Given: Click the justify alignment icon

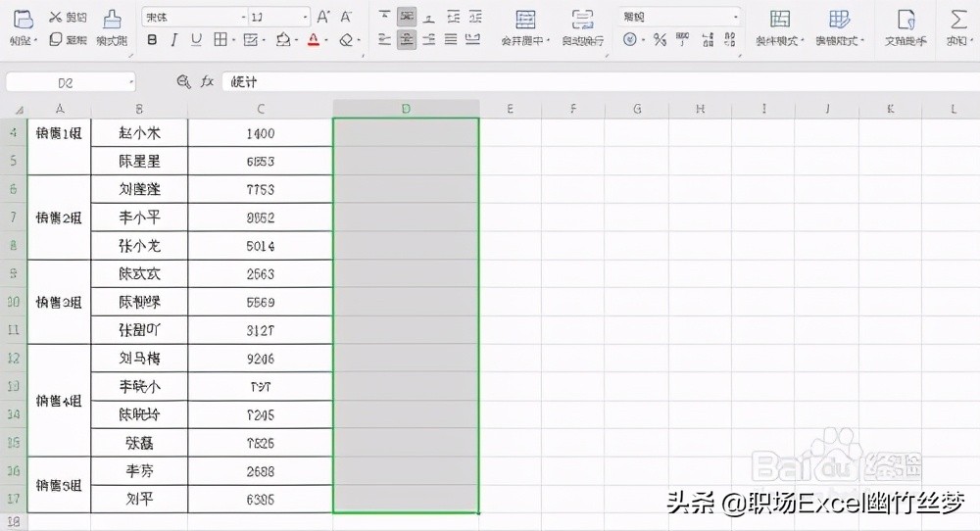Looking at the screenshot, I should (x=451, y=40).
